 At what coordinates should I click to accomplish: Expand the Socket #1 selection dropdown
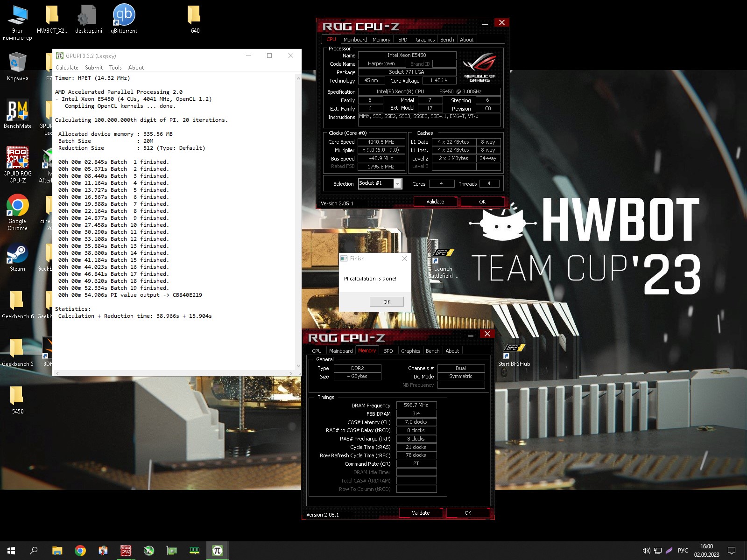pyautogui.click(x=397, y=184)
